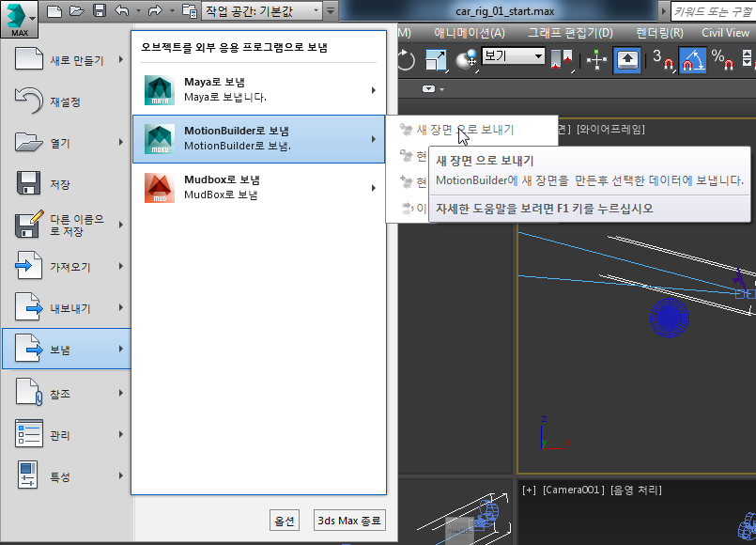Viewport: 756px width, 545px height.
Task: Expand arrow at right of Mudbox로 보냄
Action: tap(373, 188)
